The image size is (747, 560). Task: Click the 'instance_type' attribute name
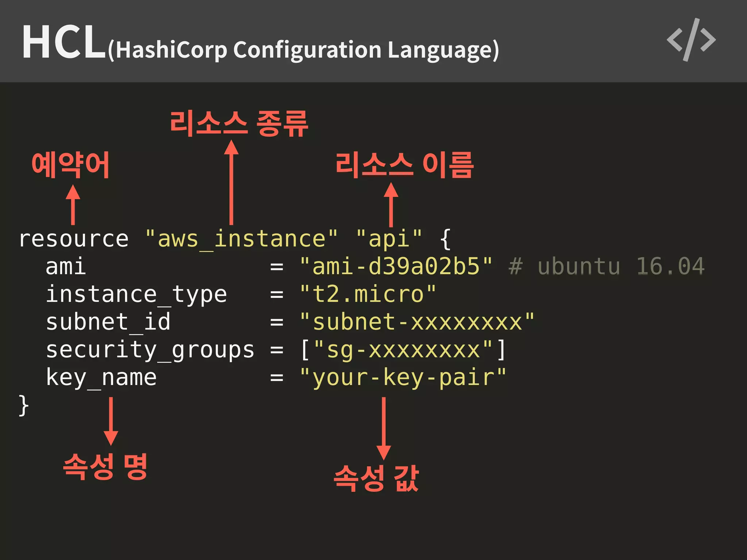(x=136, y=295)
